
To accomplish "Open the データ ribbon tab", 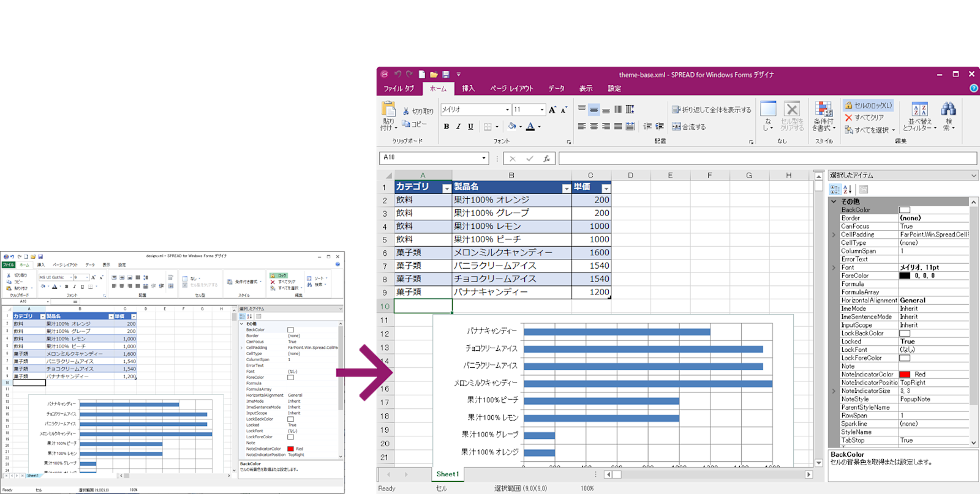I will (x=556, y=89).
